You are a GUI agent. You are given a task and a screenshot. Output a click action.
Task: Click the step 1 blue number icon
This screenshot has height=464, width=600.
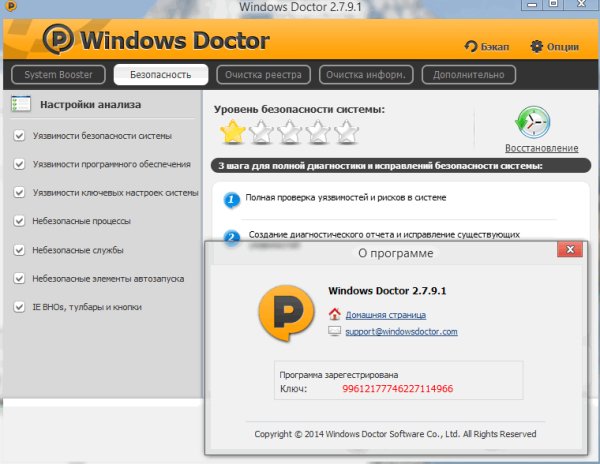tap(231, 200)
